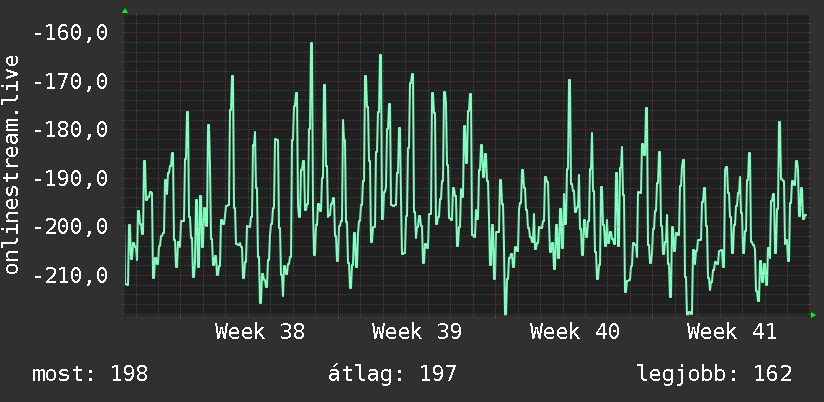Screen dimensions: 824x402
Task: Click the green arrow atop the Y axis
Action: [125, 11]
